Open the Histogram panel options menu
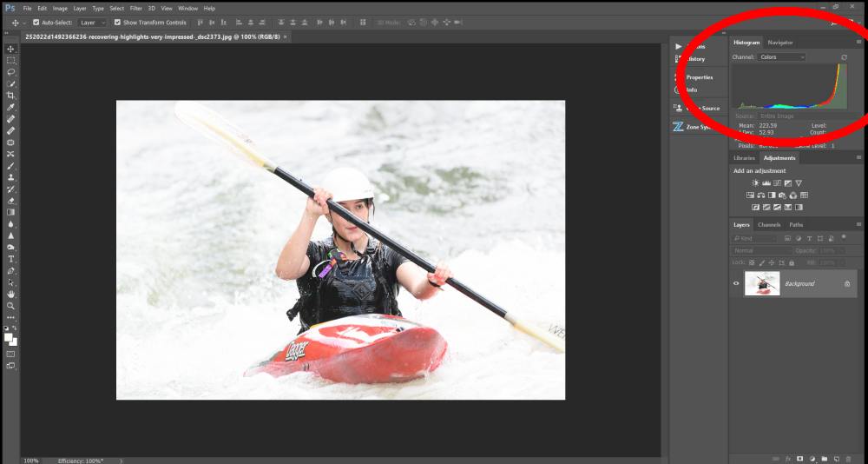This screenshot has width=868, height=464. click(x=859, y=42)
